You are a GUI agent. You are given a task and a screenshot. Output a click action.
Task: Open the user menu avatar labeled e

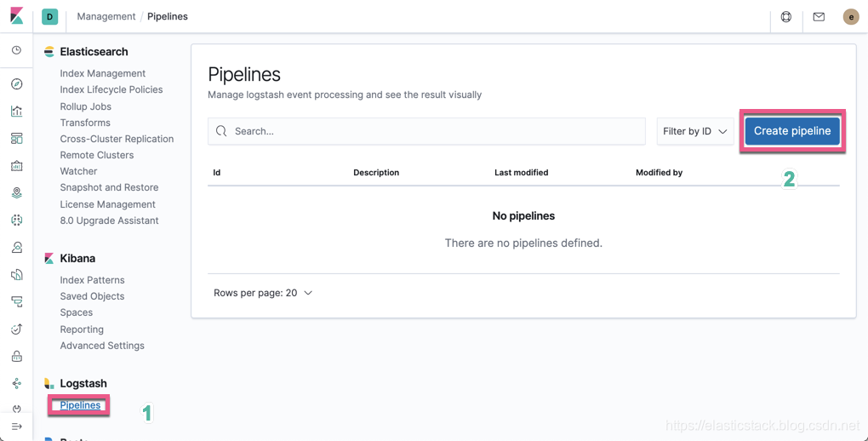click(851, 17)
